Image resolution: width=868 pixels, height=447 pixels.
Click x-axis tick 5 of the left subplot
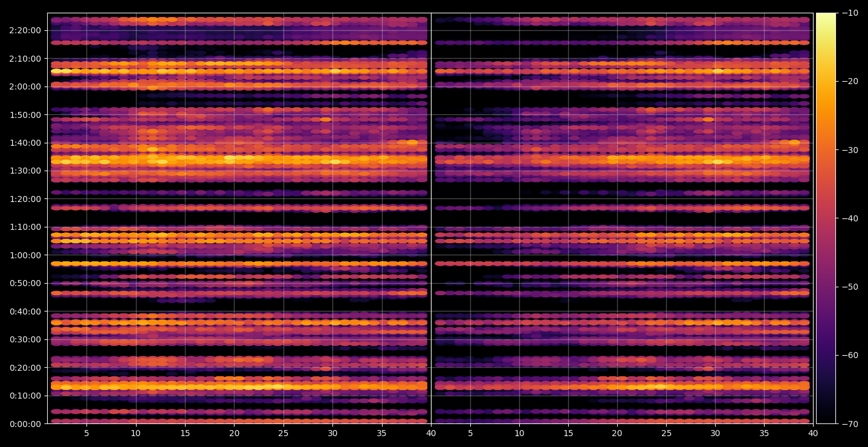pos(86,433)
